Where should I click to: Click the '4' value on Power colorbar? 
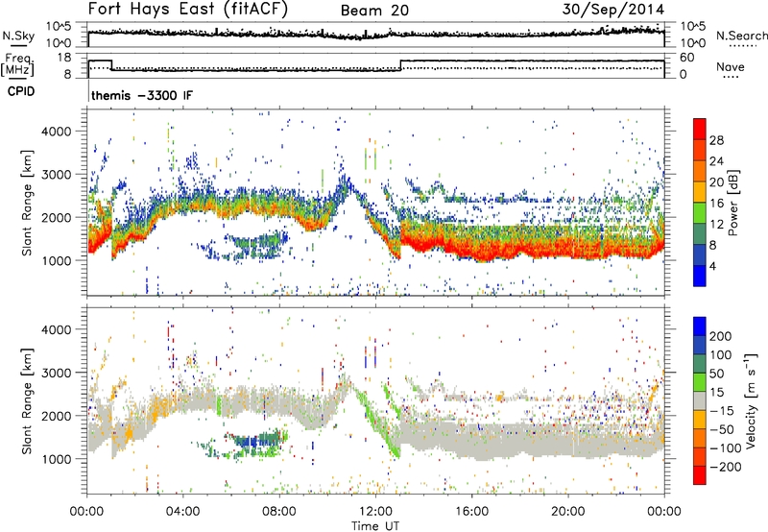pos(713,266)
